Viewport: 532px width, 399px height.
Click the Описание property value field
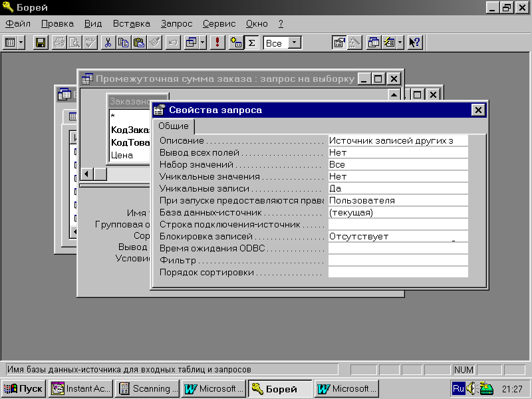398,140
